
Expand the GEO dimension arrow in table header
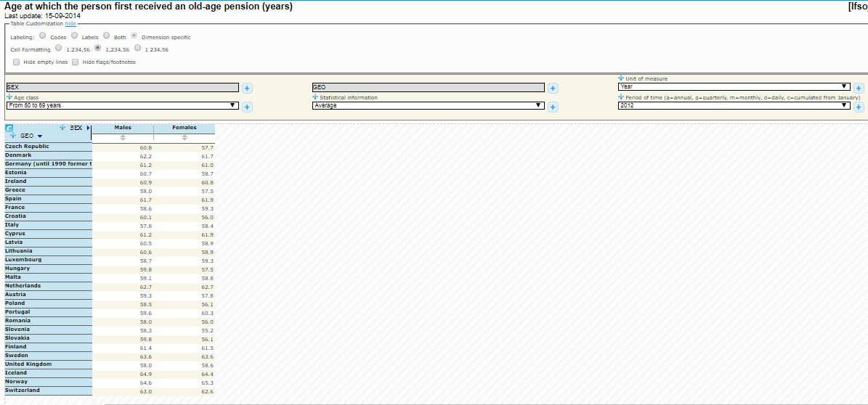pyautogui.click(x=41, y=136)
